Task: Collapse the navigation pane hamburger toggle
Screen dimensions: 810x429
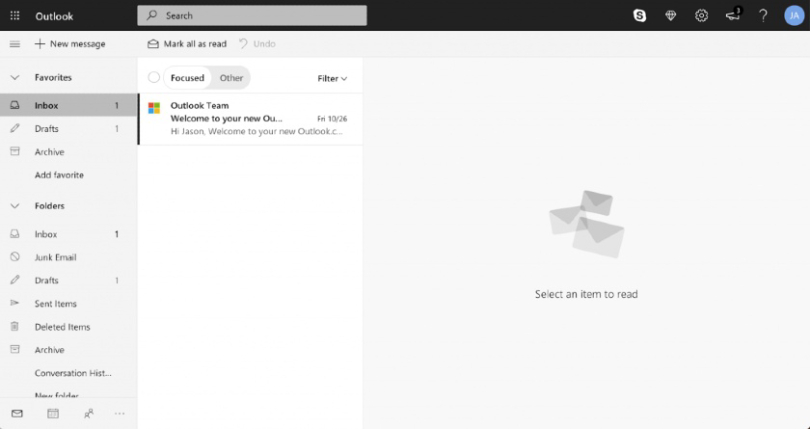Action: pyautogui.click(x=15, y=44)
